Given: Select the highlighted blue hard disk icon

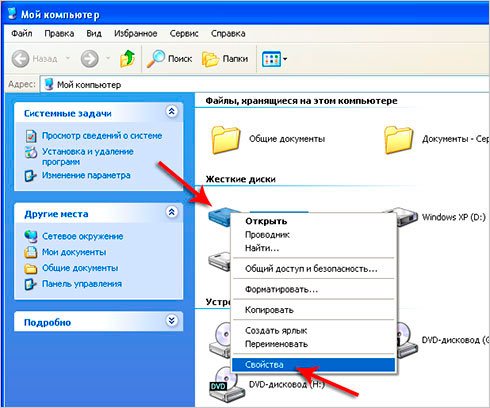Looking at the screenshot, I should pyautogui.click(x=220, y=216).
